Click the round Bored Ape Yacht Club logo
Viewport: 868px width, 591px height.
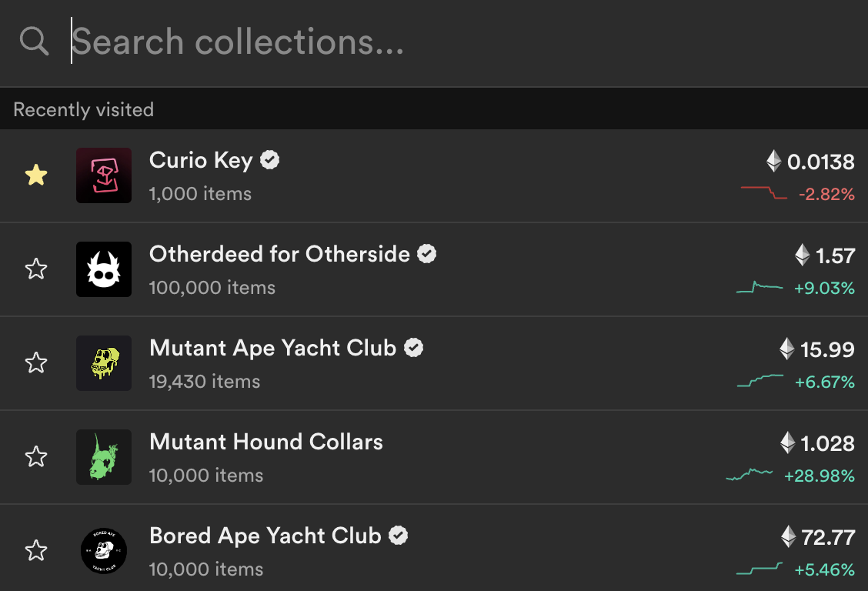pyautogui.click(x=104, y=551)
